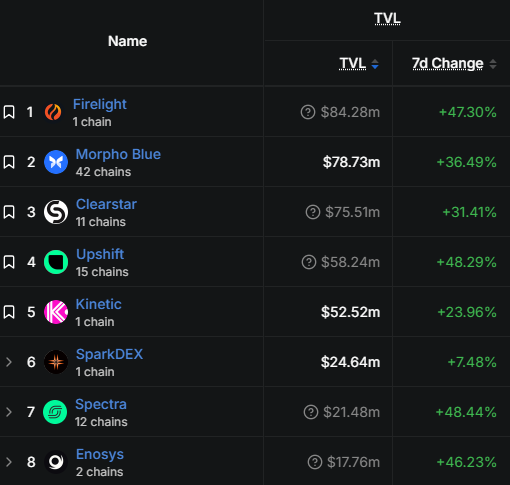Click the help icon beside $75.51m
510x485 pixels.
[313, 212]
